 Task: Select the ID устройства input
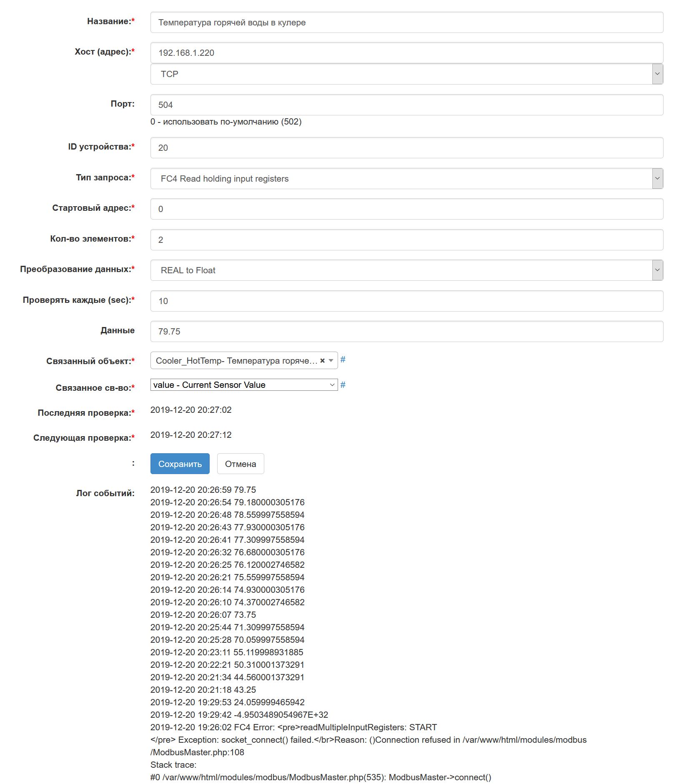406,148
